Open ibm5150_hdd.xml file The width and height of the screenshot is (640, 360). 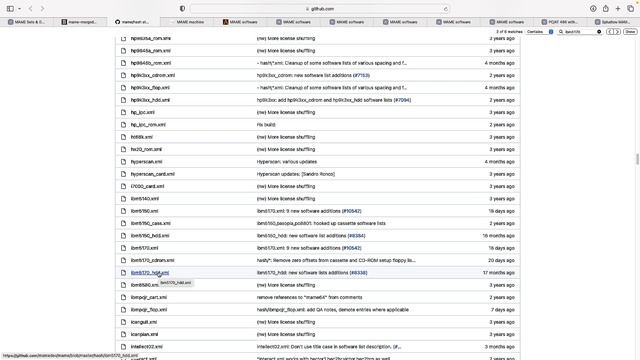(x=150, y=236)
